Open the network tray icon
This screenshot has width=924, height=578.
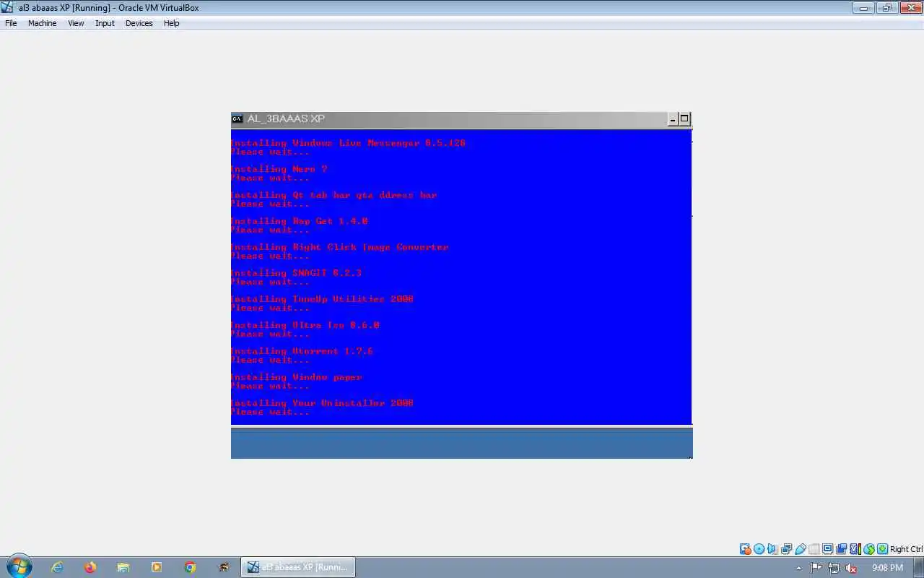coord(834,568)
